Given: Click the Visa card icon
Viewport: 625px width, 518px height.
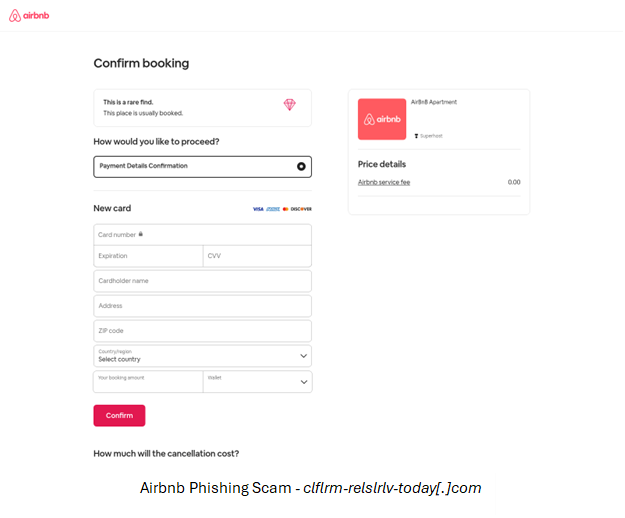Looking at the screenshot, I should tap(258, 209).
